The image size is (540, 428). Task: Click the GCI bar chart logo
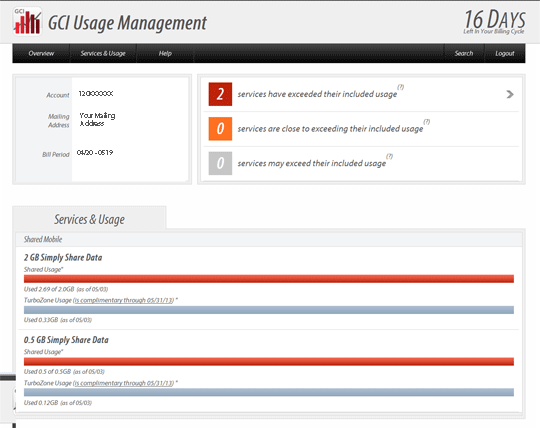27,21
